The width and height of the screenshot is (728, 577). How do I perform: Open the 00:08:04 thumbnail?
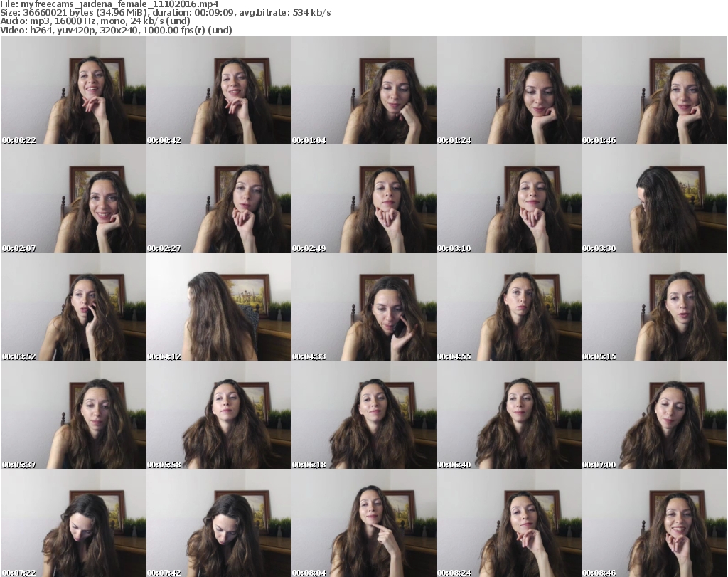tap(364, 523)
